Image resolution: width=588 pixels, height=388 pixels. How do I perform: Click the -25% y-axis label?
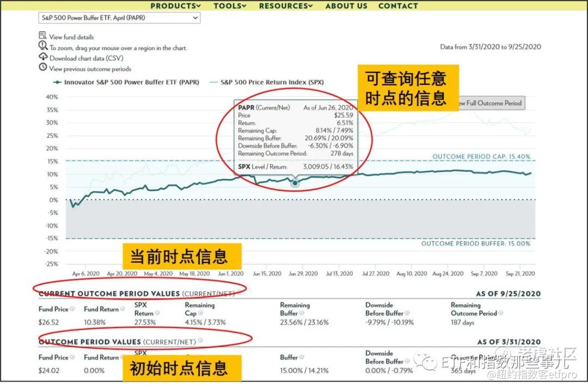coord(51,264)
